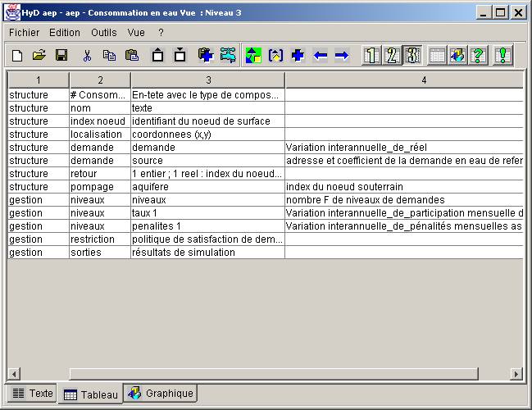Go back with the blue left arrow
This screenshot has width=532, height=410.
point(321,55)
